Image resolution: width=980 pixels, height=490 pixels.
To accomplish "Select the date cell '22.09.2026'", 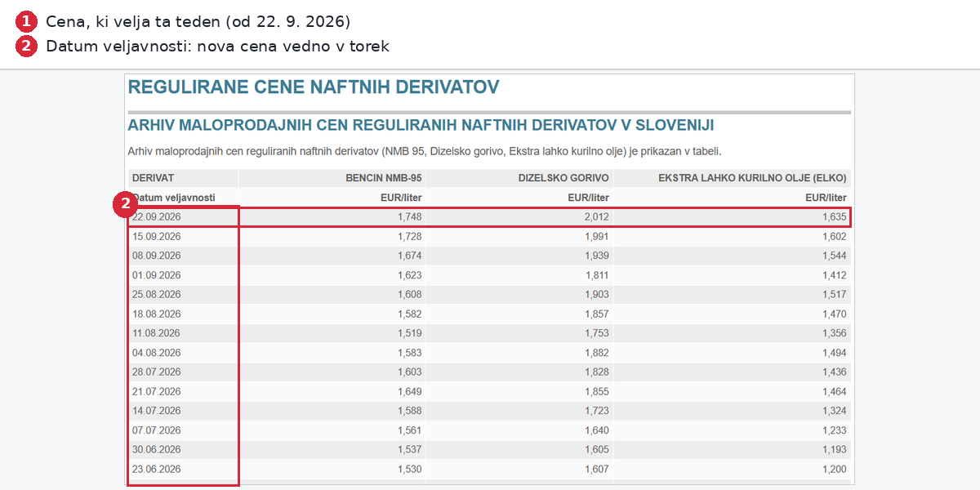I will coord(157,217).
